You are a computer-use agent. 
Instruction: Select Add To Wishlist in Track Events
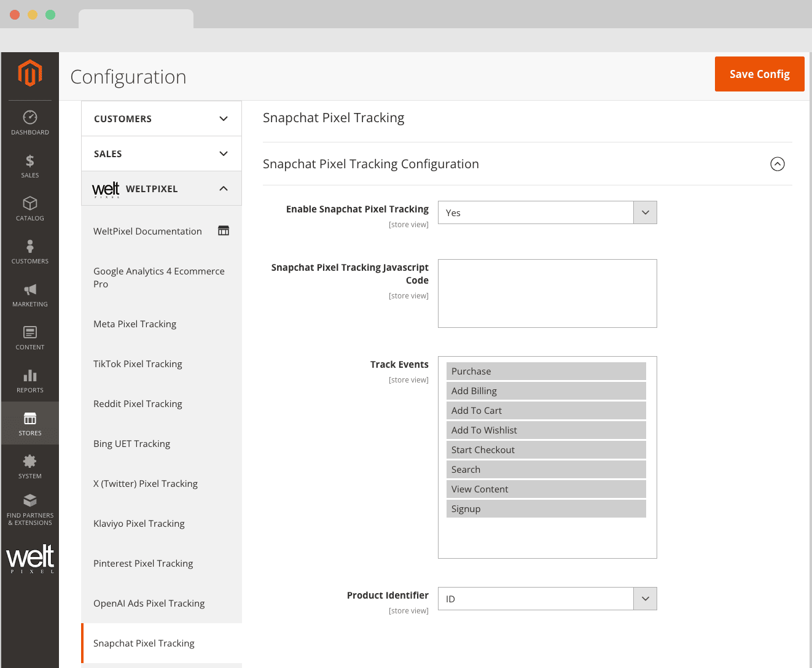pyautogui.click(x=546, y=430)
